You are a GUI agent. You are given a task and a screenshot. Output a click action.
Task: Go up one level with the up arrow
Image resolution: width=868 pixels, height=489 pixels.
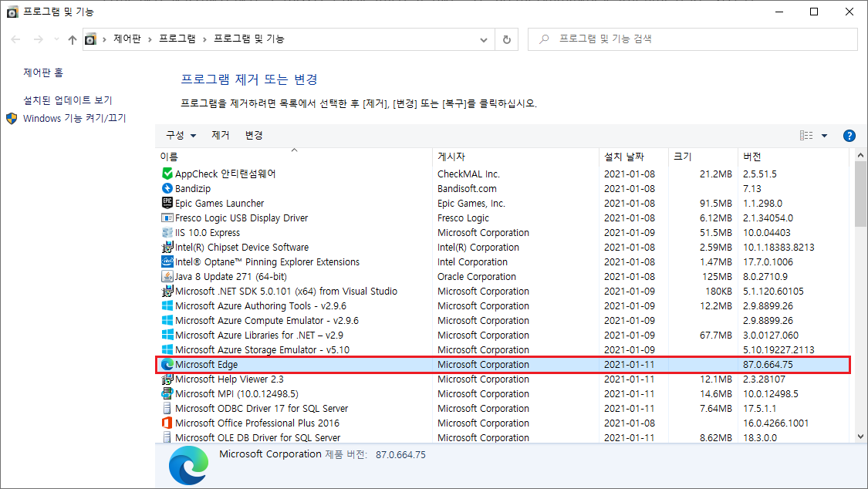pyautogui.click(x=73, y=39)
